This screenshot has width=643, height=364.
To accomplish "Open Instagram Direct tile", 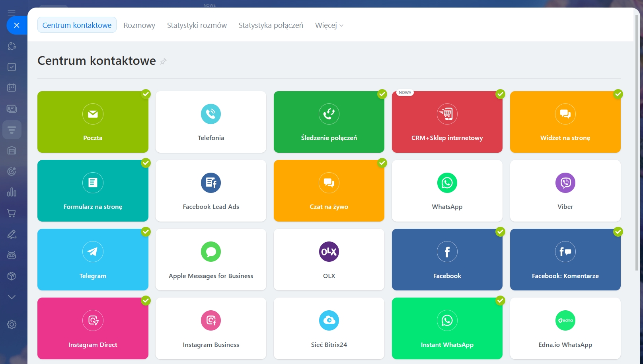I will 93,328.
